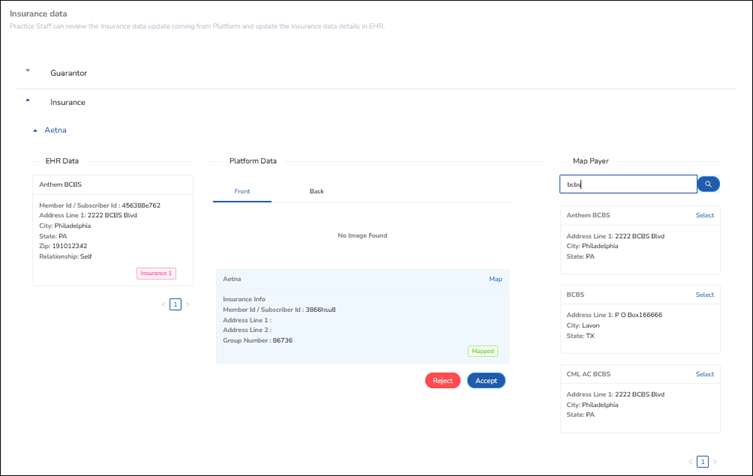Open the Guarantor section header
753x476 pixels.
point(69,73)
